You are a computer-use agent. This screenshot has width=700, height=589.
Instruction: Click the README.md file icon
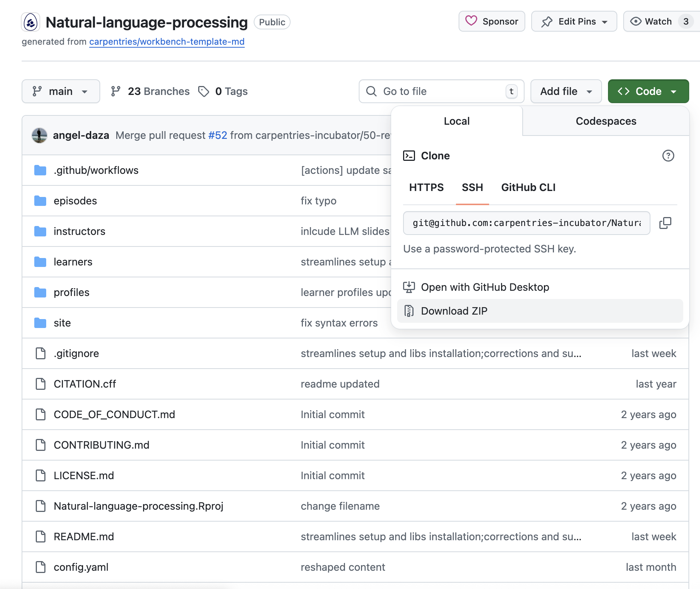(40, 537)
